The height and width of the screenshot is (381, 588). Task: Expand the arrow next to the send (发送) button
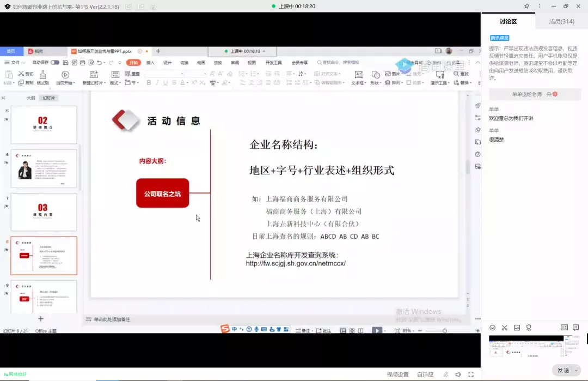pos(577,371)
